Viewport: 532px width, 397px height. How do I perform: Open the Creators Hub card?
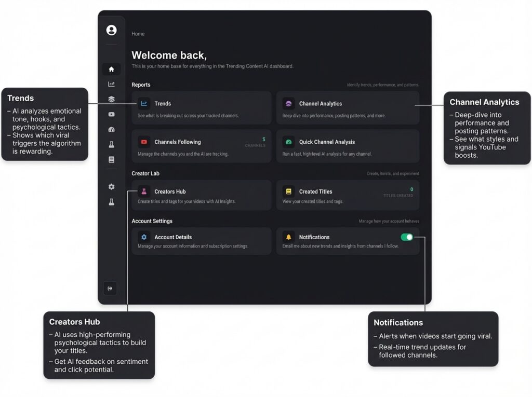click(201, 195)
